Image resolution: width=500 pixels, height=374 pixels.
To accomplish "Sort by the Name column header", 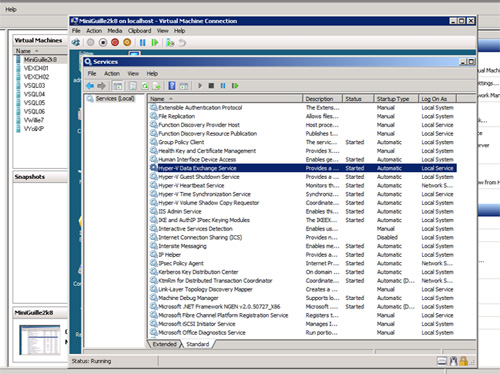I will click(x=225, y=99).
